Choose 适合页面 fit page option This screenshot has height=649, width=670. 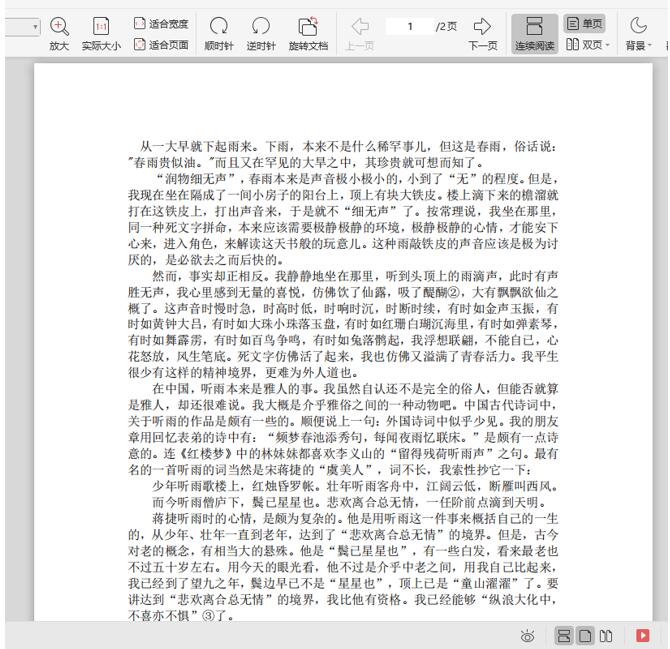pyautogui.click(x=161, y=44)
